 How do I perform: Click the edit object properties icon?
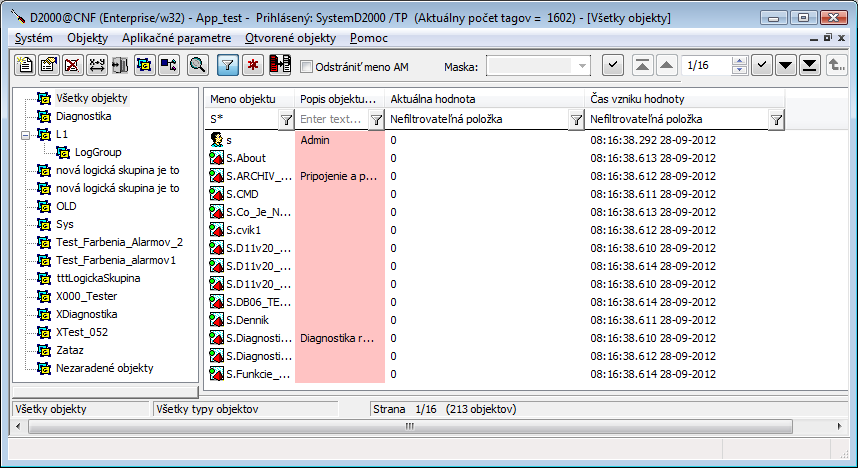[48, 65]
